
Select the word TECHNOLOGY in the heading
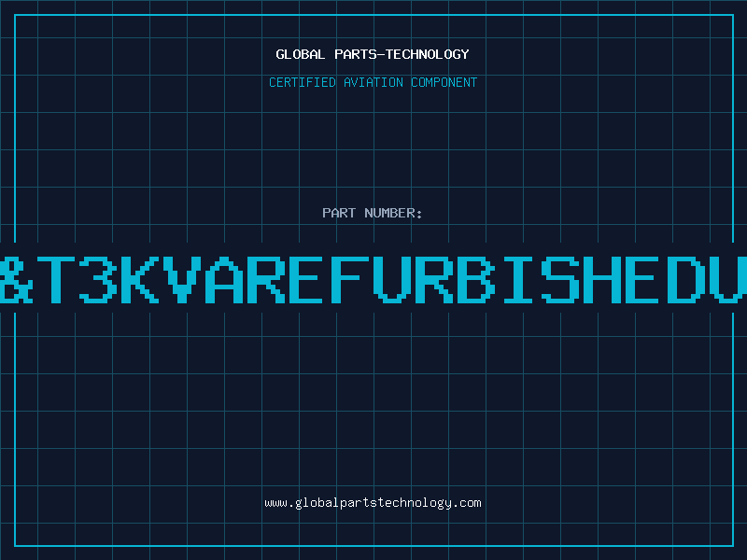tap(428, 54)
